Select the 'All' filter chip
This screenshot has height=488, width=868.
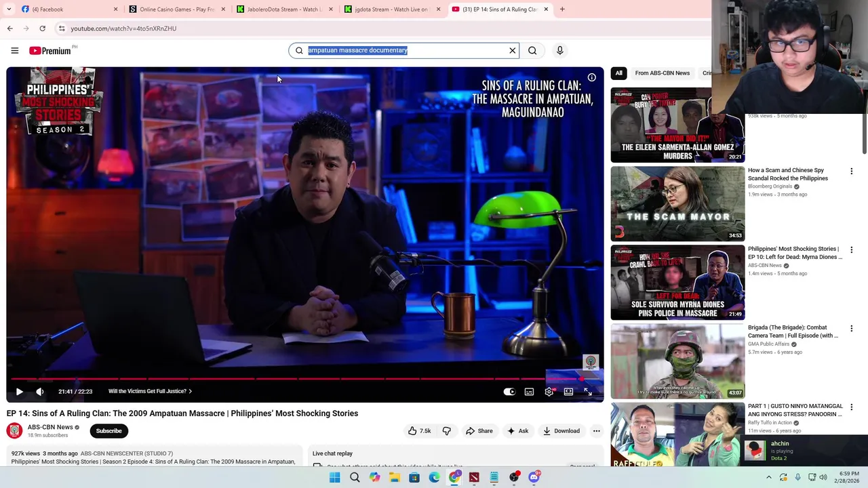point(618,73)
